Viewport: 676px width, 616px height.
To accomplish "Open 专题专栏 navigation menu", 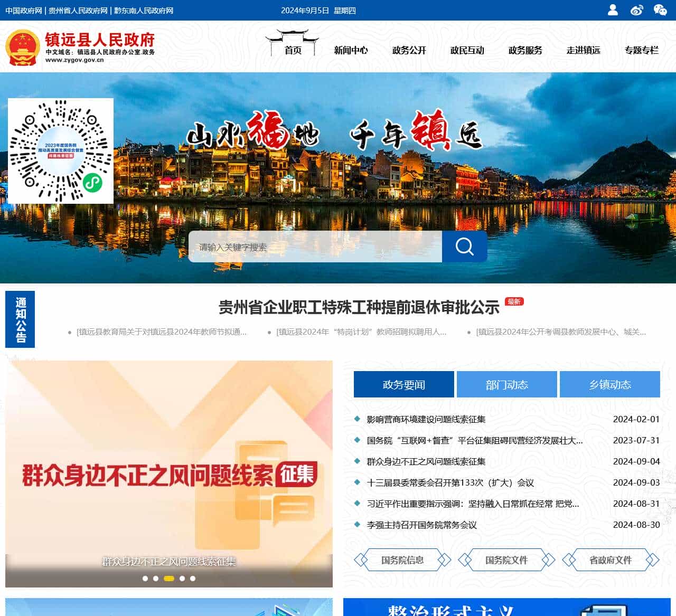I will 642,50.
